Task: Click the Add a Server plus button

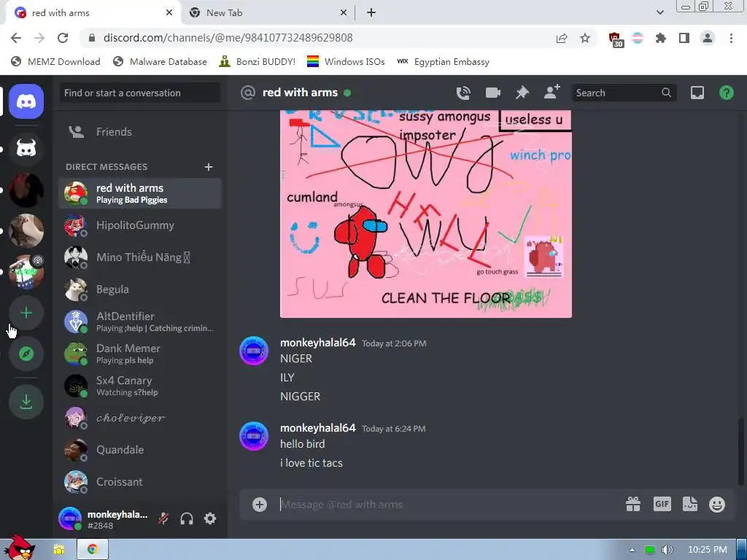Action: 26,313
